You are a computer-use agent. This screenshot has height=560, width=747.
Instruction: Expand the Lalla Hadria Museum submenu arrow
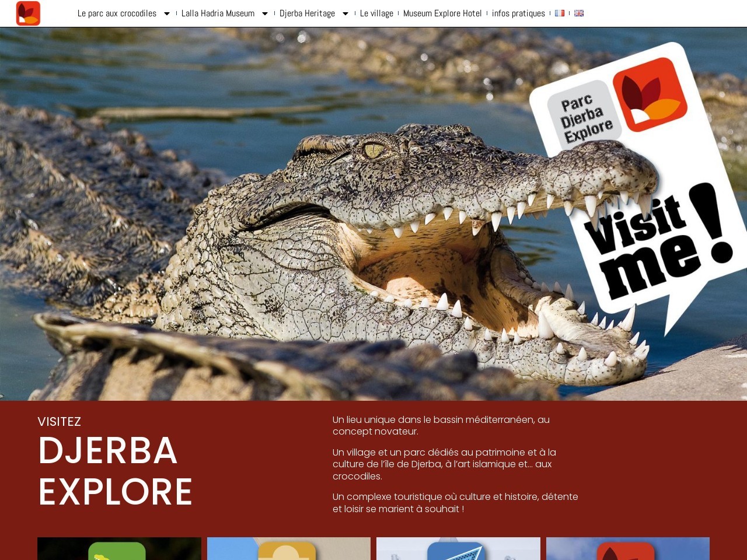tap(264, 13)
